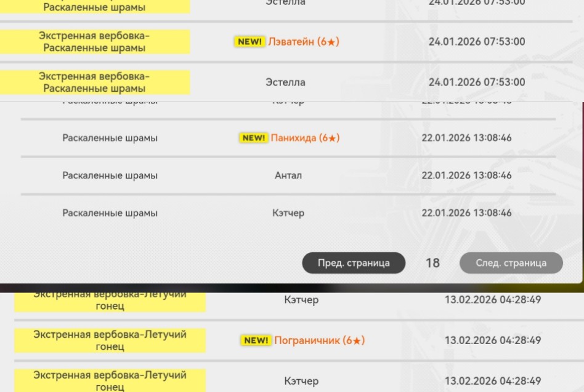This screenshot has height=392, width=584.
Task: Select the operator name Лэватейн (6★)
Action: click(304, 42)
